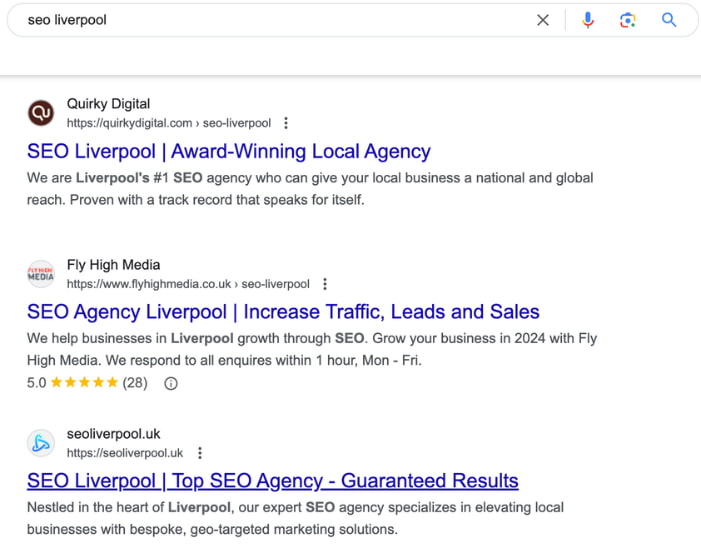The image size is (701, 553).
Task: Open 'SEO Liverpool | Top SEO Agency' result
Action: [x=273, y=481]
